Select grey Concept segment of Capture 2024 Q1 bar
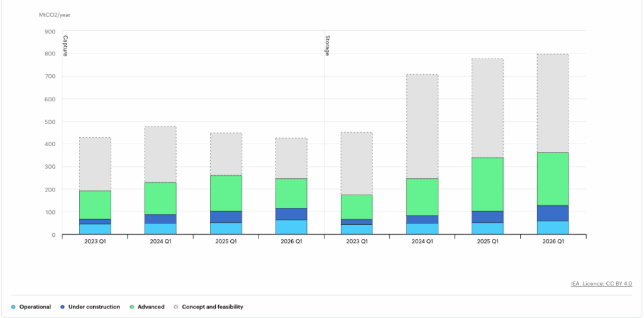Viewport: 644px width, 318px height. point(160,154)
